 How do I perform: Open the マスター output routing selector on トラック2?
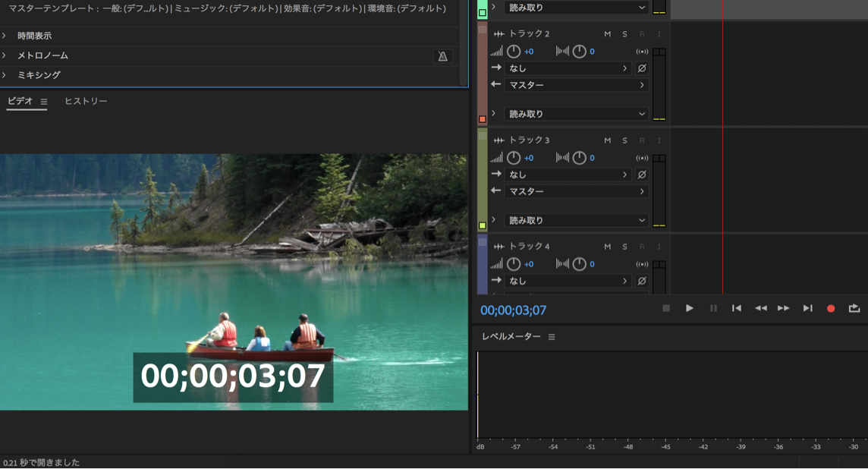pyautogui.click(x=576, y=84)
